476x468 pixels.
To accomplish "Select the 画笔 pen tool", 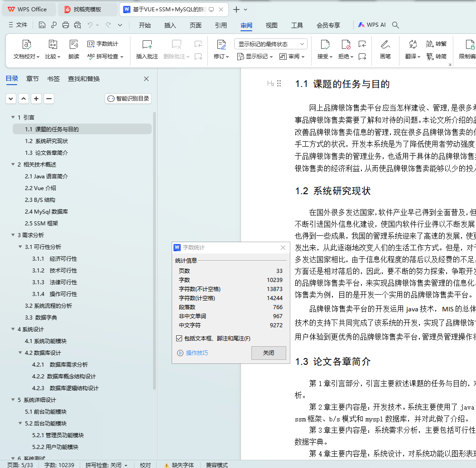I will point(385,49).
